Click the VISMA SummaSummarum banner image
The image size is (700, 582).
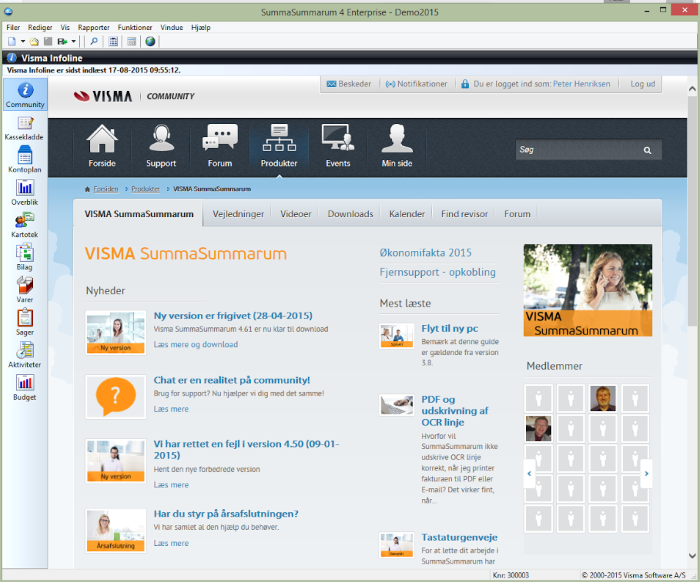point(588,290)
